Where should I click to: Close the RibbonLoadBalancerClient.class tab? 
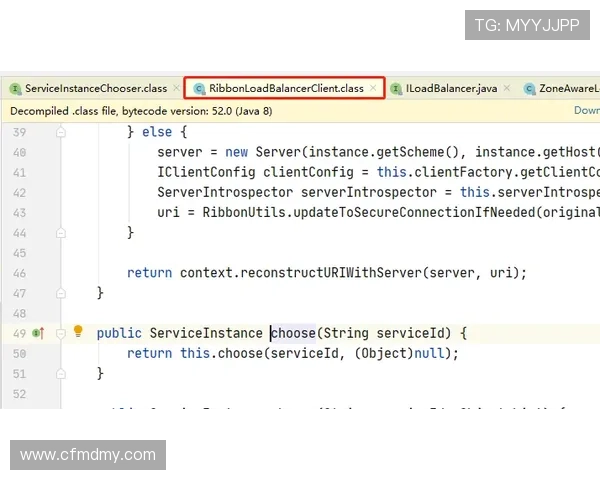coord(373,88)
